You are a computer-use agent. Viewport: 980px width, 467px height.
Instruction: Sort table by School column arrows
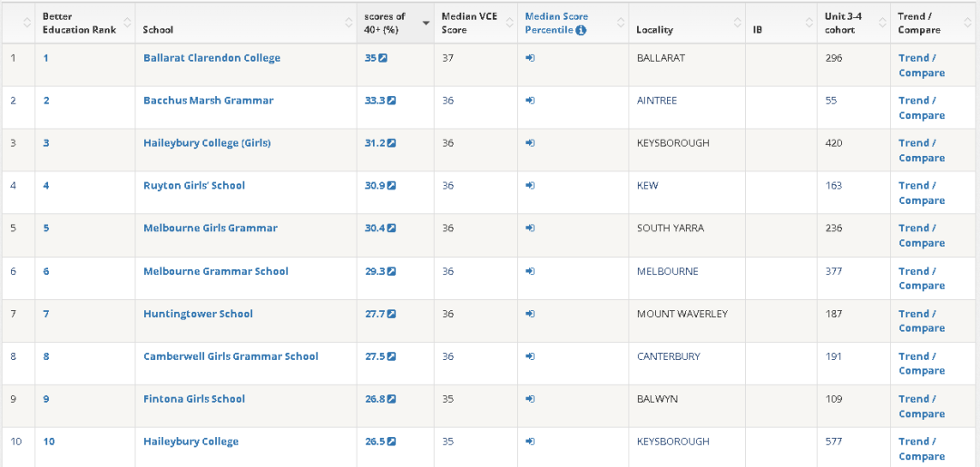point(349,23)
